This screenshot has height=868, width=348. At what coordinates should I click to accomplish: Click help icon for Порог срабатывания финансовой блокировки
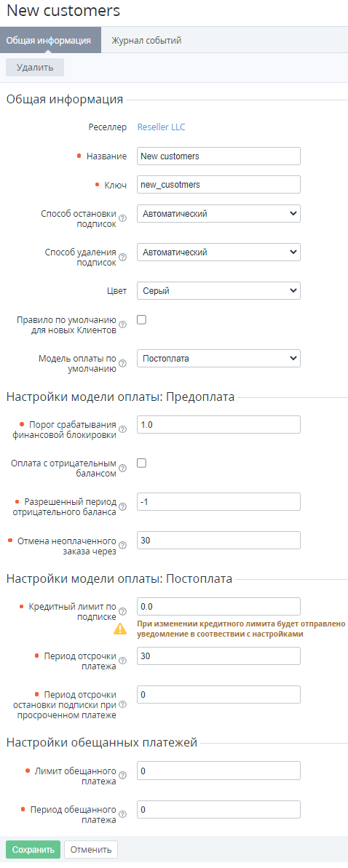tap(124, 429)
